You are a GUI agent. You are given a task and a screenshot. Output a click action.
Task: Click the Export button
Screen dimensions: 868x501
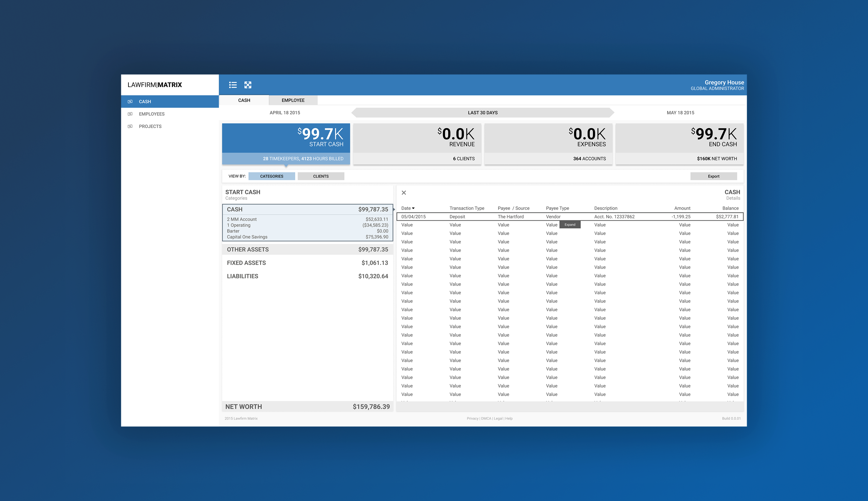(x=713, y=176)
